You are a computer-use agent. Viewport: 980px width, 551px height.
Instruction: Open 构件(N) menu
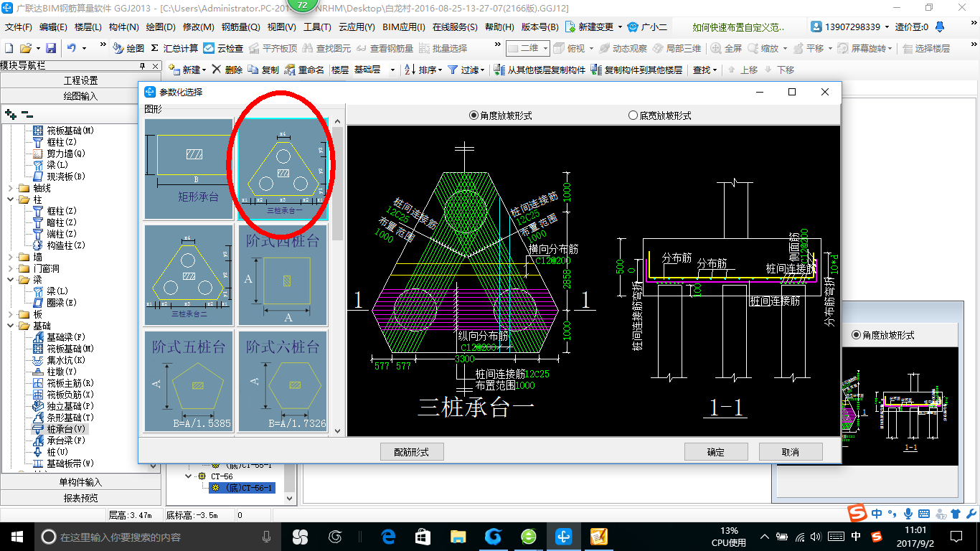click(123, 27)
